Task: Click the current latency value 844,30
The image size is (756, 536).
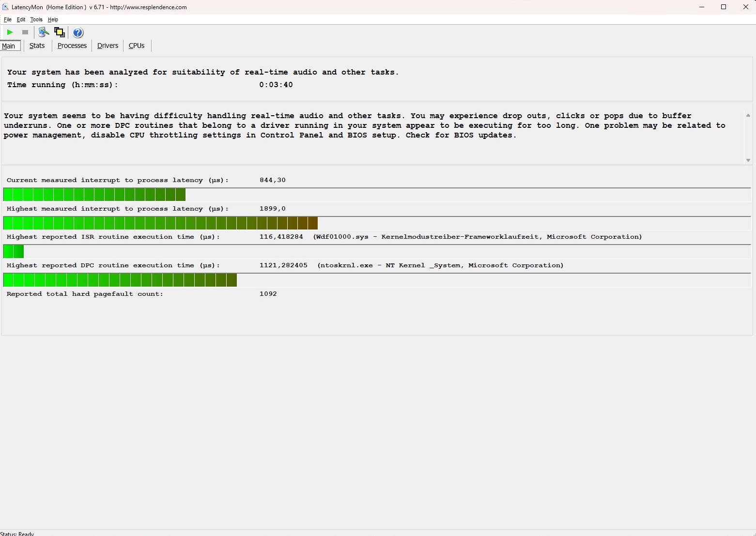Action: (x=273, y=180)
